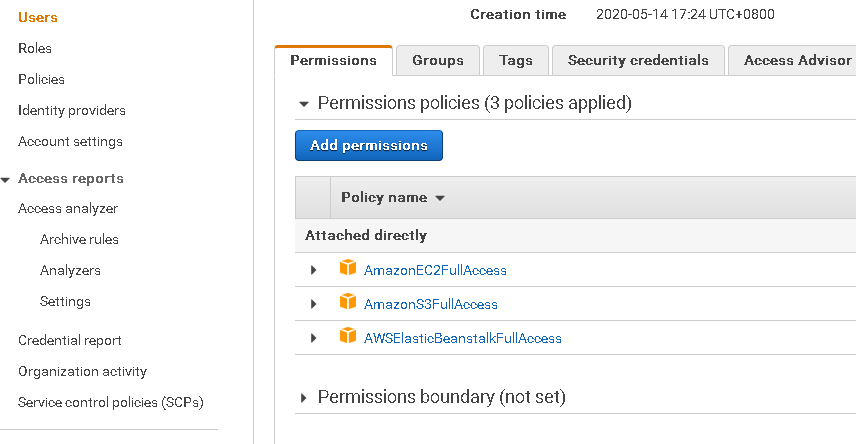
Task: Click the AmazonS3FullAccess policy cube icon
Action: 348,302
